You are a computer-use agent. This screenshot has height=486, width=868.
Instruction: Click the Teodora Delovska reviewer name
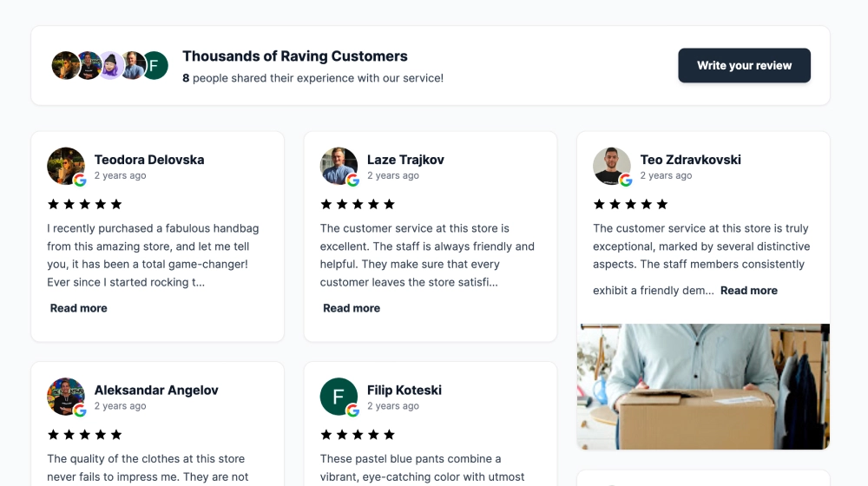point(149,160)
